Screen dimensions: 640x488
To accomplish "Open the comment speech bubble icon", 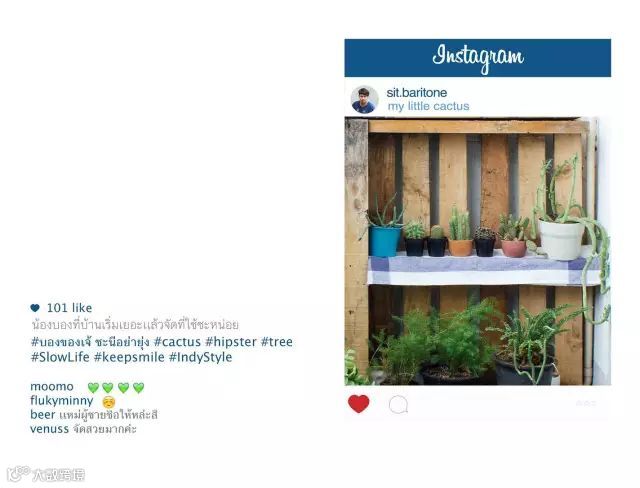I will point(398,405).
